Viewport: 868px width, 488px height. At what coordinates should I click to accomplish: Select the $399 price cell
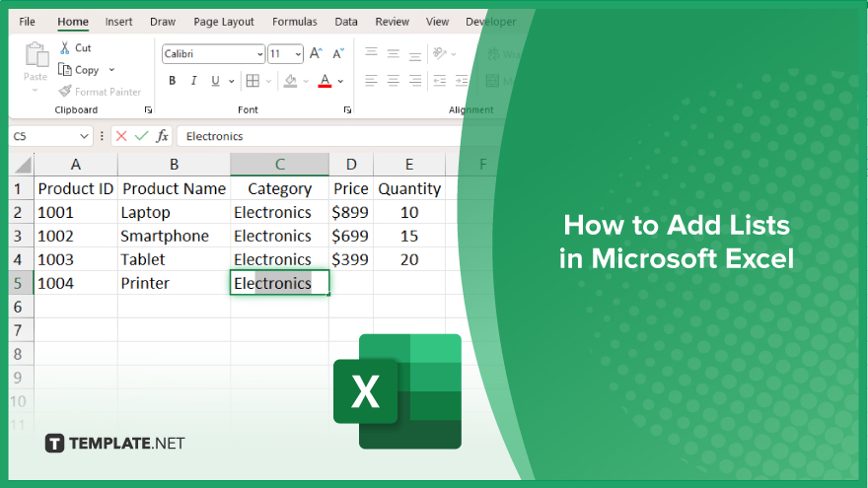coord(351,259)
